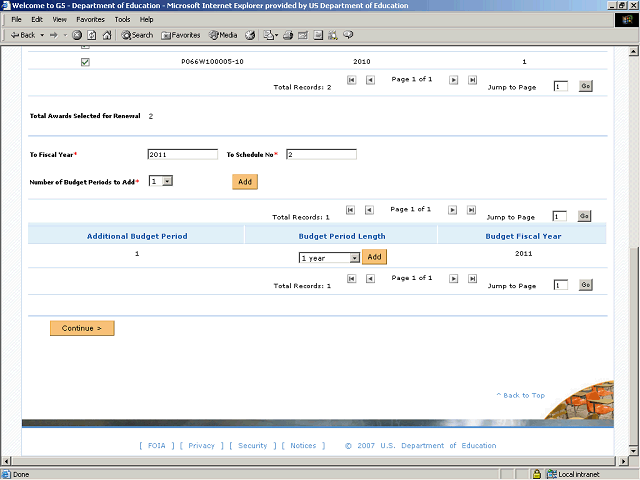Go to next page in awards list pager
The width and height of the screenshot is (640, 480).
point(453,80)
